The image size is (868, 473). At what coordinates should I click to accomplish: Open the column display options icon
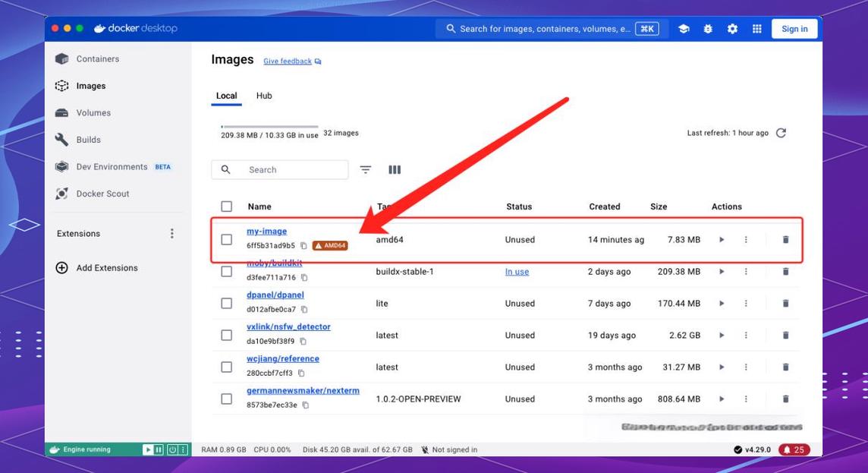click(395, 169)
